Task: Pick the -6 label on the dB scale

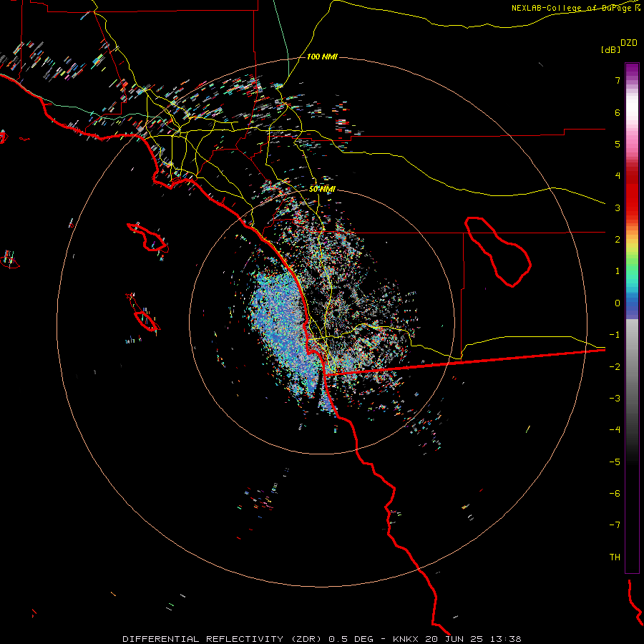Action: click(x=615, y=494)
